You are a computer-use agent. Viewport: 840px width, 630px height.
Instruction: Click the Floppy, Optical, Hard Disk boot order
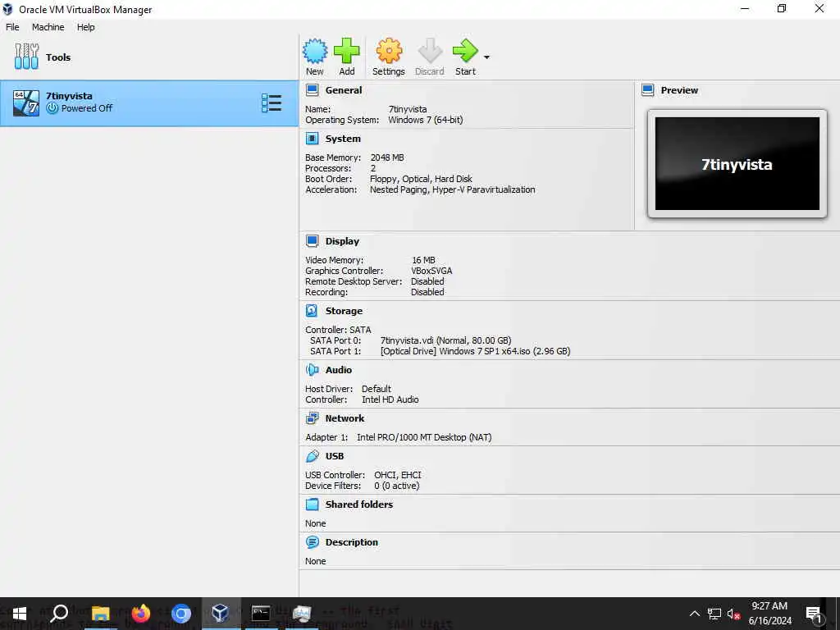click(421, 179)
